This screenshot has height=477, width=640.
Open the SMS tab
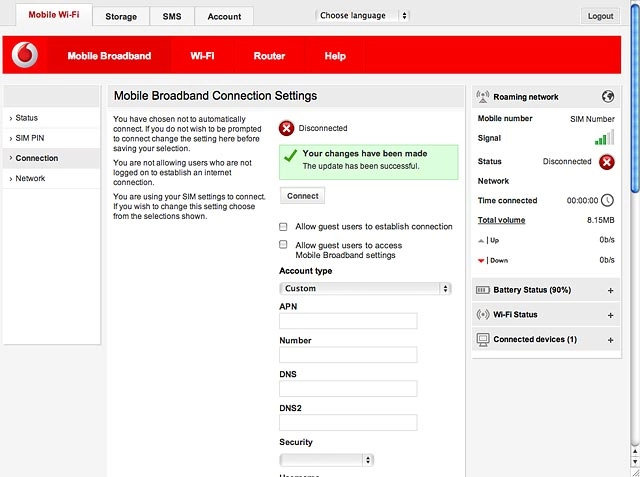172,16
